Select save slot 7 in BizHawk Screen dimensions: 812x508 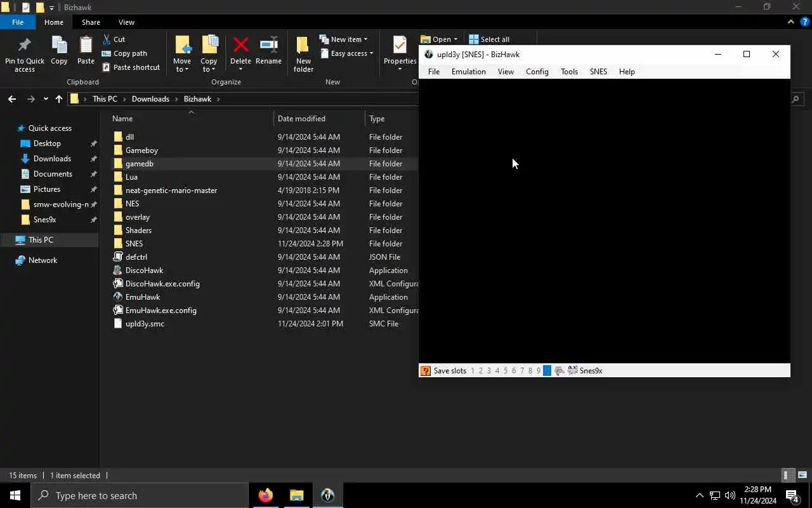point(522,371)
